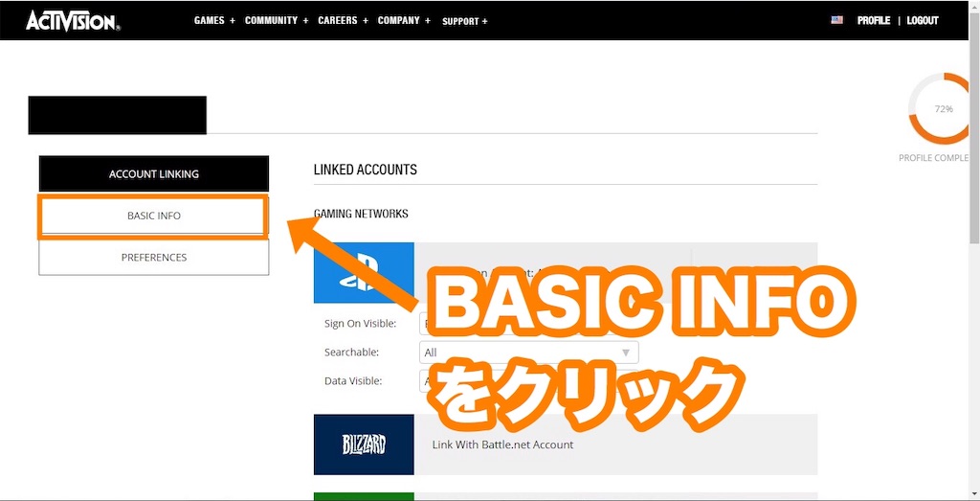Click the US flag region icon
Image resolution: width=980 pixels, height=501 pixels.
[x=836, y=20]
